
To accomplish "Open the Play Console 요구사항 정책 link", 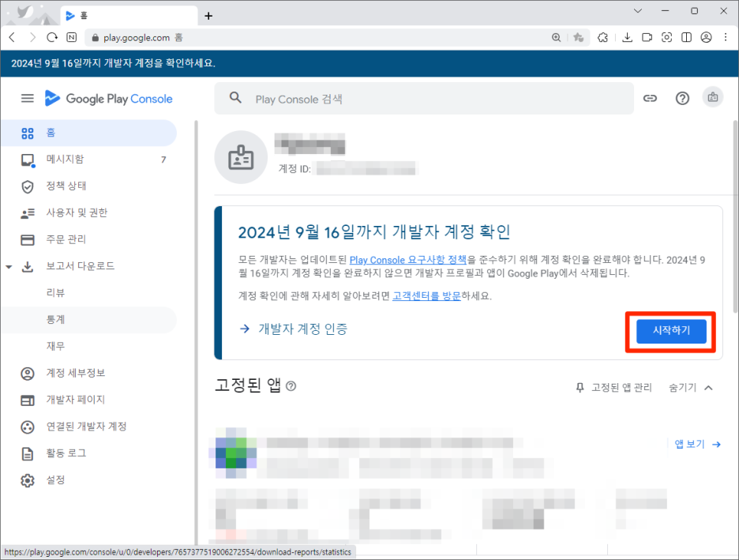I will [407, 260].
